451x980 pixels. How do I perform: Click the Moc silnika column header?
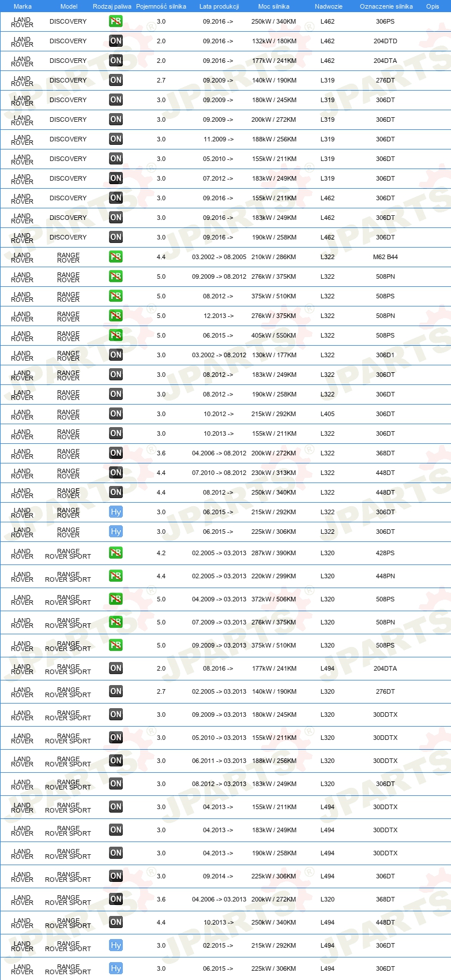click(274, 6)
